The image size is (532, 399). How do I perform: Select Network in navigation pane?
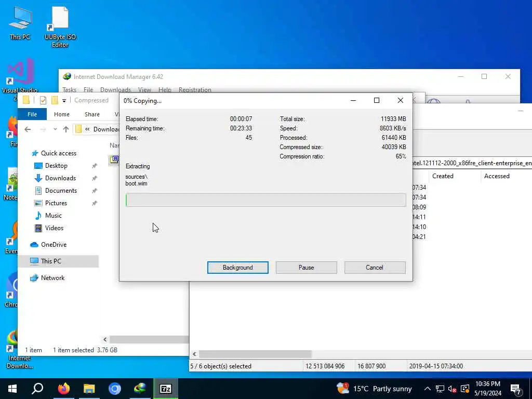52,278
